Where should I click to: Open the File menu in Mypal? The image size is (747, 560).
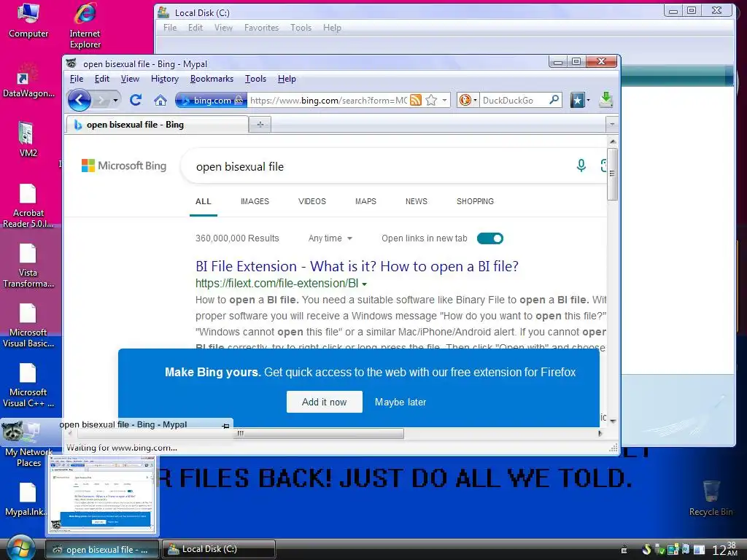tap(77, 79)
